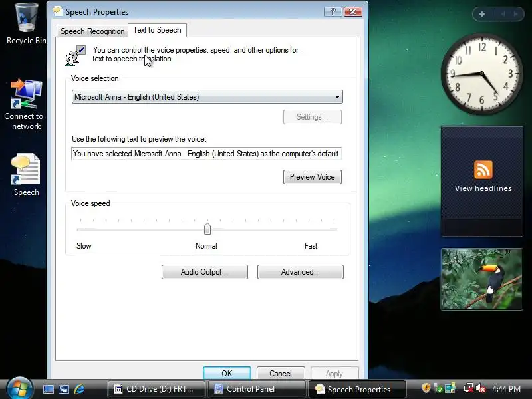Click the voice speed slider thumb

(x=207, y=229)
